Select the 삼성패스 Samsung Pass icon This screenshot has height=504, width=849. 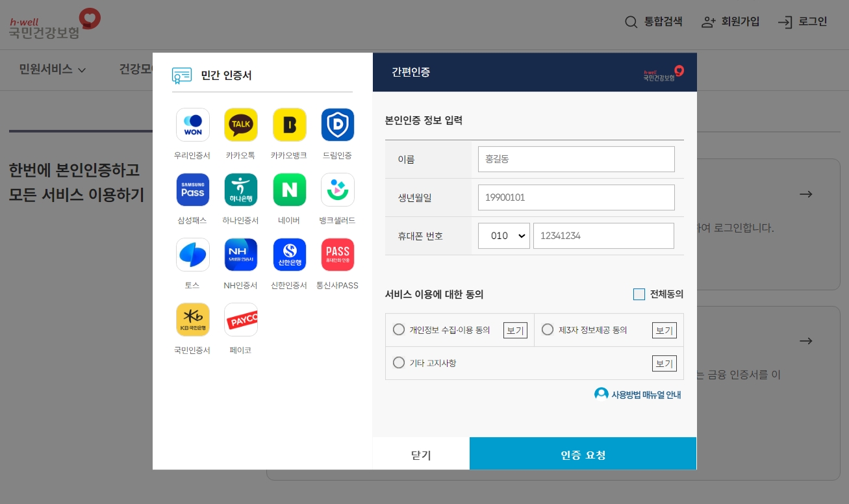coord(193,190)
